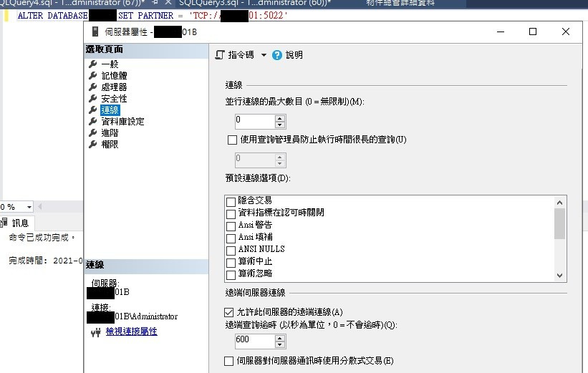Click the wrench icon beside 權限 page
This screenshot has width=588, height=373.
pyautogui.click(x=92, y=145)
